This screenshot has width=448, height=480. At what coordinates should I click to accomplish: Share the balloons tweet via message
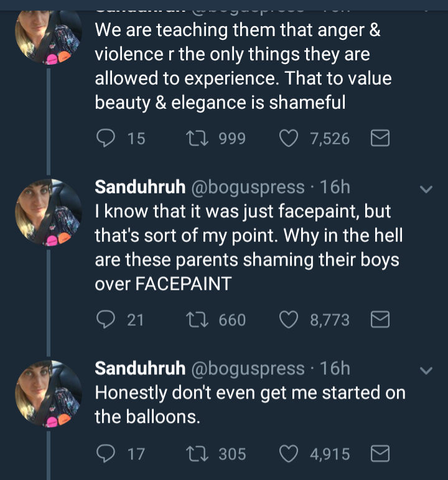[380, 454]
